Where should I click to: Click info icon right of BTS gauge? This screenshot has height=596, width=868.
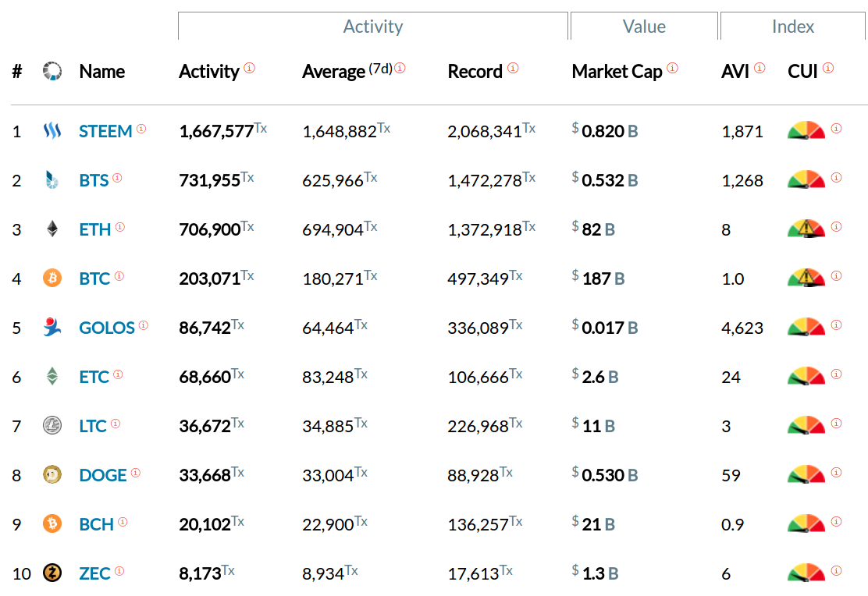click(837, 178)
